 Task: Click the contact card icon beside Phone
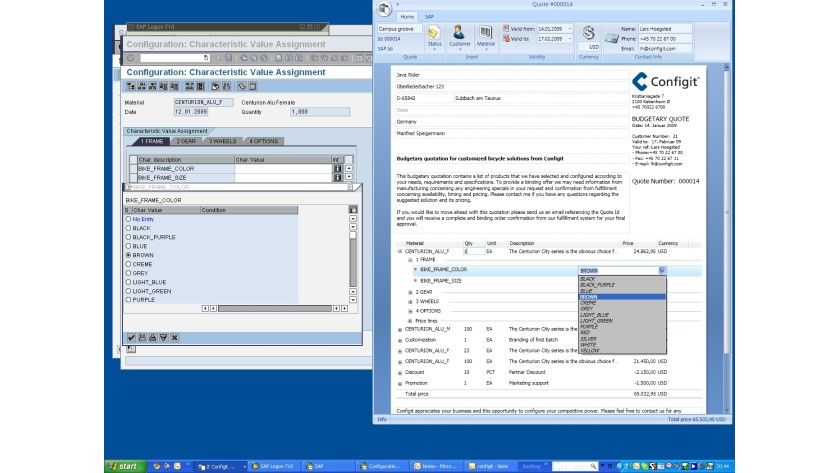click(611, 39)
